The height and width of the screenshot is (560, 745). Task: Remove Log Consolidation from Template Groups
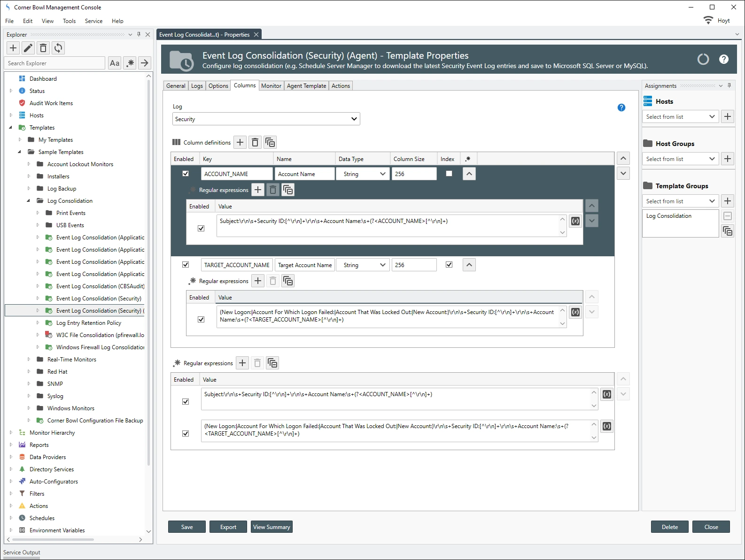point(728,216)
